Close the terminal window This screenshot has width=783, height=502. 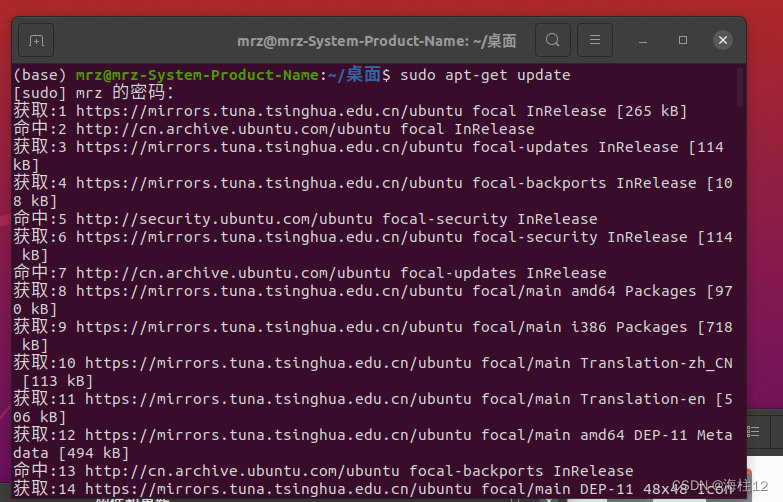723,40
